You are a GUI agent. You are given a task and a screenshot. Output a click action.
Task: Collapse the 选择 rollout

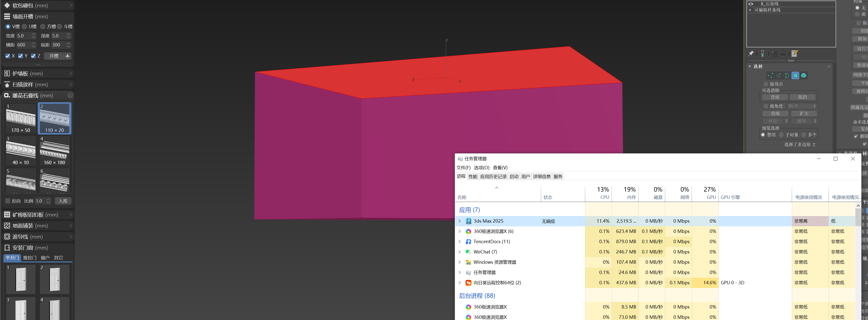pyautogui.click(x=750, y=67)
